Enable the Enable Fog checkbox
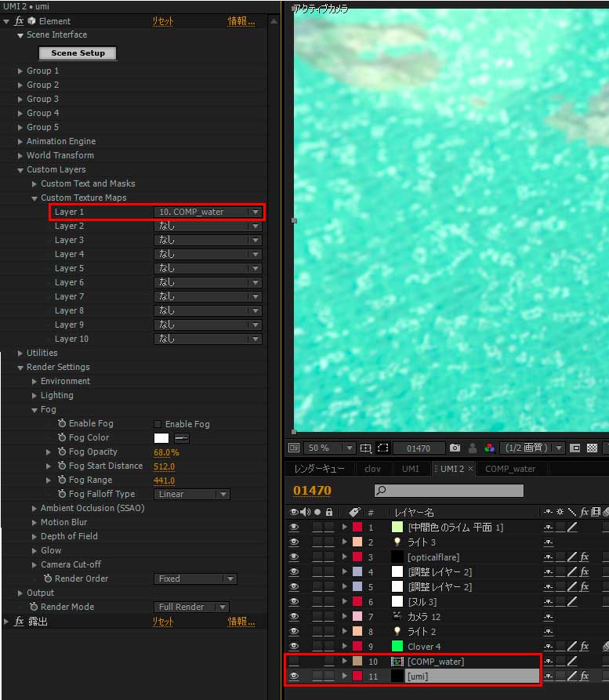The width and height of the screenshot is (609, 700). [x=158, y=424]
